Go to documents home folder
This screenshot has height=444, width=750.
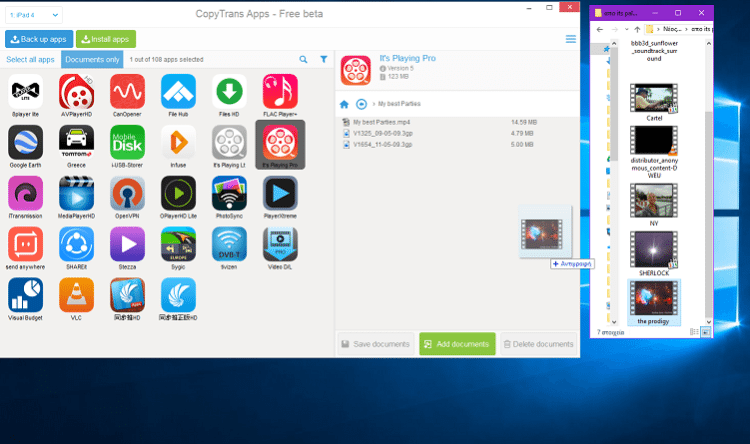click(344, 104)
